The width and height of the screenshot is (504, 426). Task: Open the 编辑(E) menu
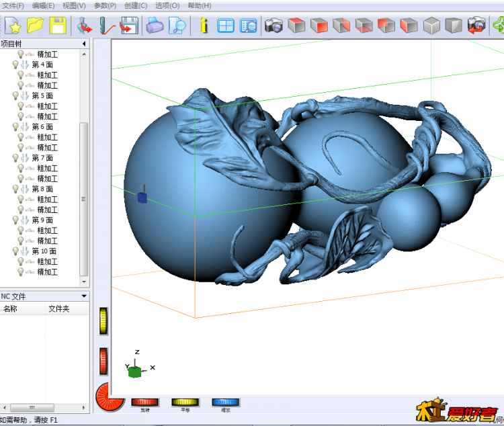pyautogui.click(x=44, y=6)
